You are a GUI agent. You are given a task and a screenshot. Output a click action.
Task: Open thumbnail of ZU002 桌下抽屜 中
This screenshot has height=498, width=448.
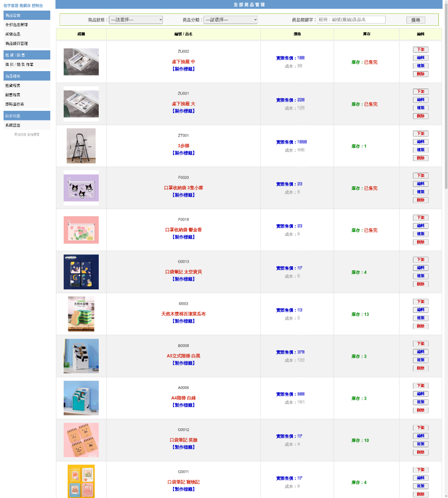coord(81,61)
